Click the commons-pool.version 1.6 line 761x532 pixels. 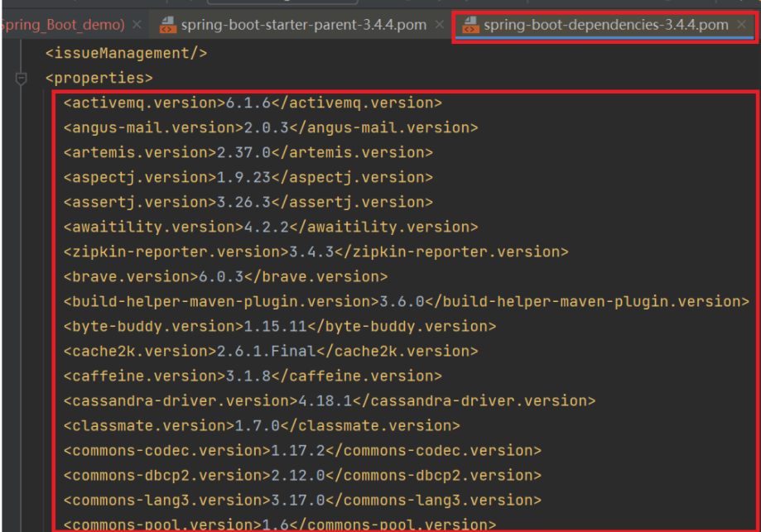point(280,525)
